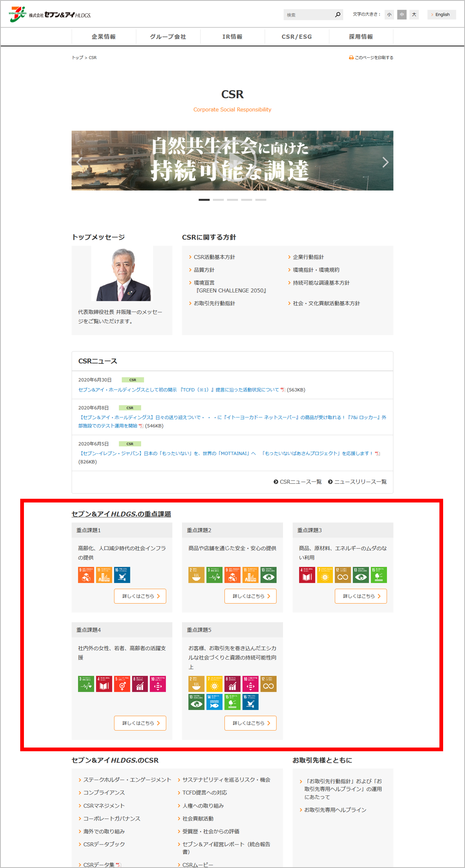The height and width of the screenshot is (868, 465).
Task: Open the president's top message photo
Action: (x=122, y=274)
